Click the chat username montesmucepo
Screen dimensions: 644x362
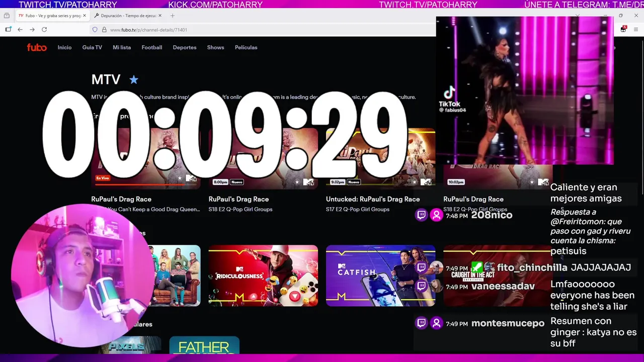508,323
